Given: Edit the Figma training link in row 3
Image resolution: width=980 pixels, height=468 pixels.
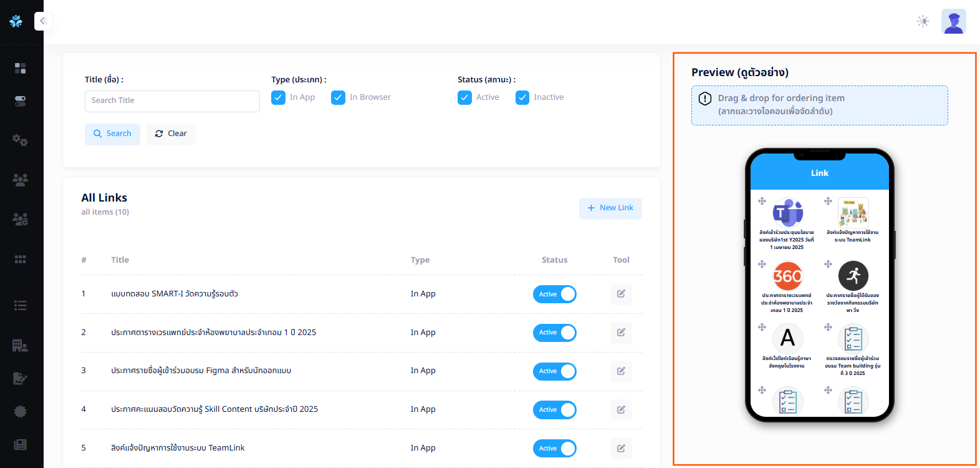Looking at the screenshot, I should 621,371.
